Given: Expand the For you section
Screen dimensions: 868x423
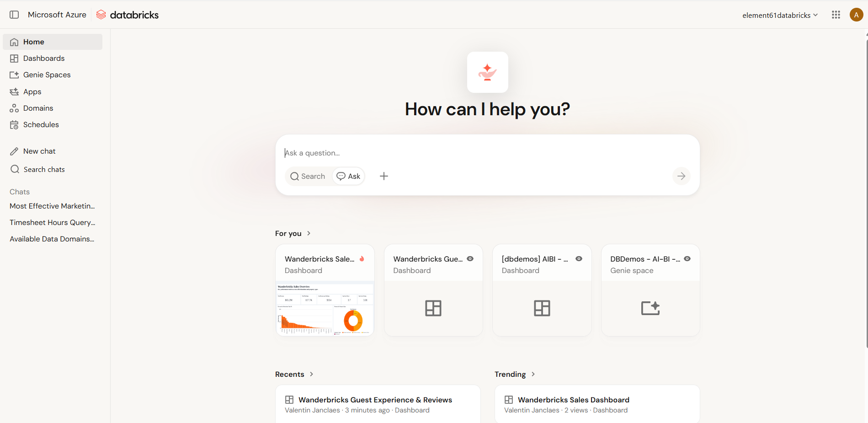Looking at the screenshot, I should (x=293, y=233).
